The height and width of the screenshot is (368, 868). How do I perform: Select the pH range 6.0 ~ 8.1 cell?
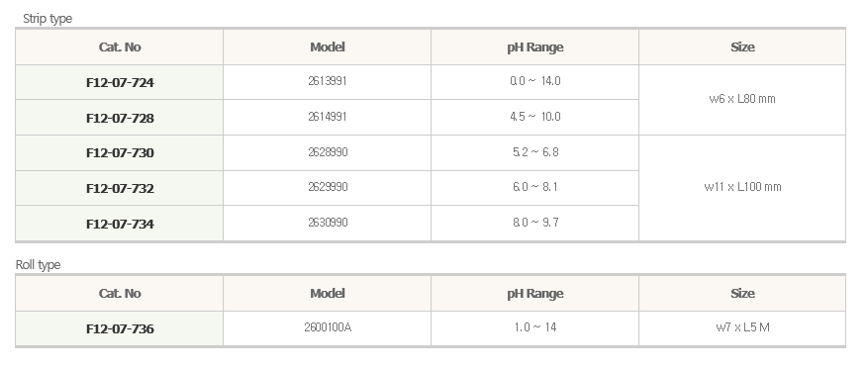[534, 187]
